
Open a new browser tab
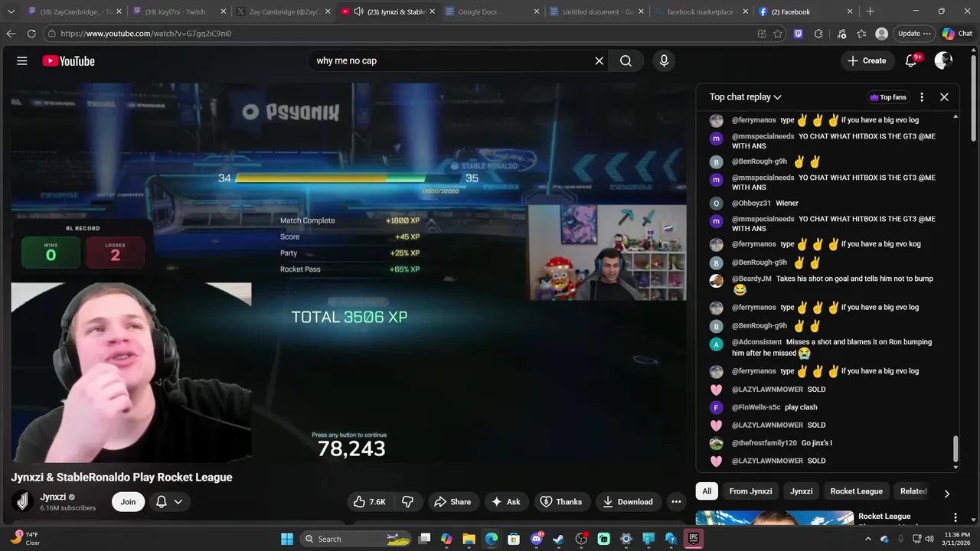pyautogui.click(x=870, y=11)
